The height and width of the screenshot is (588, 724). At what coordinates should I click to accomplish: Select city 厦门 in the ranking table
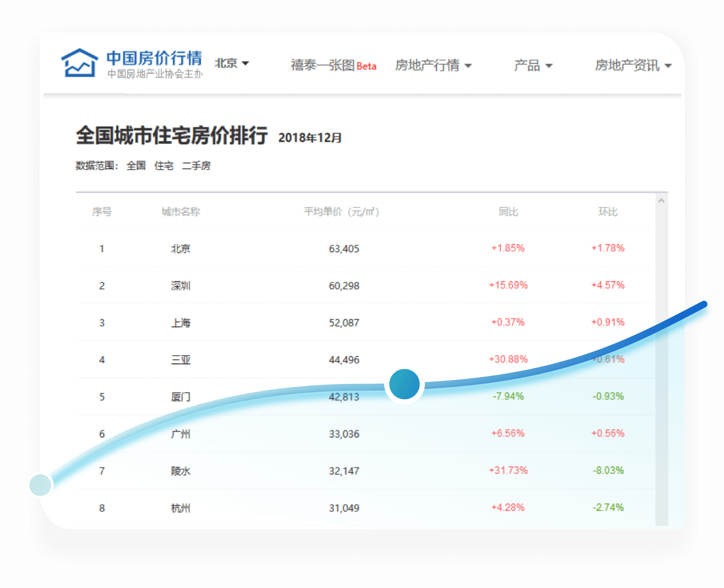coord(181,397)
